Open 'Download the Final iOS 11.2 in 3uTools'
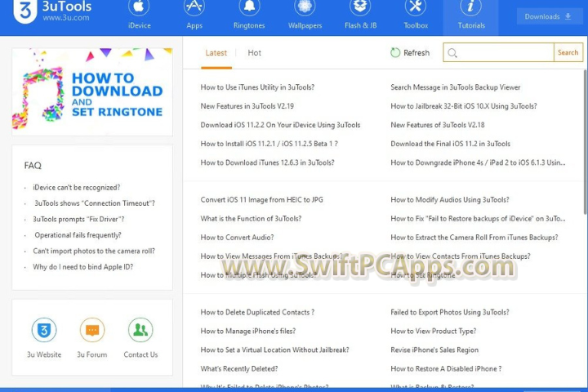 pos(450,143)
